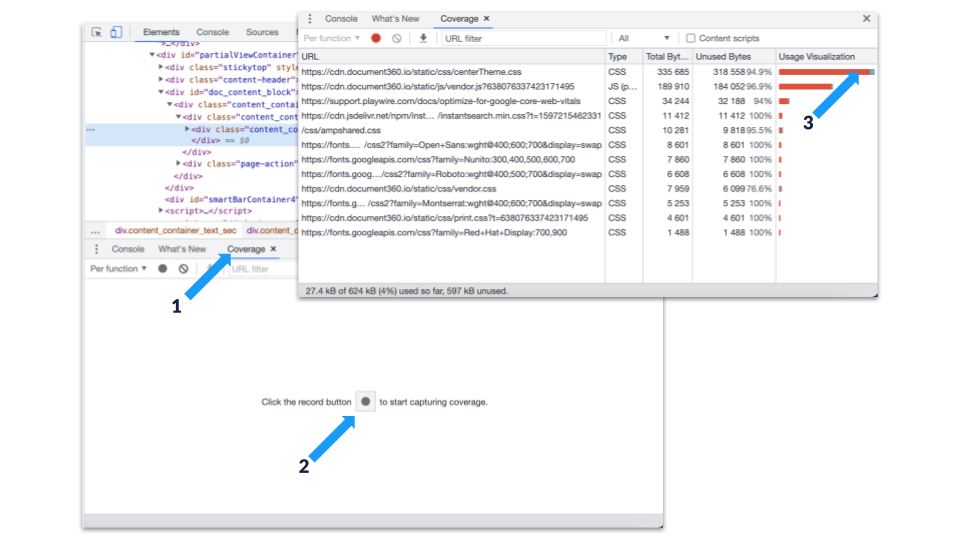The height and width of the screenshot is (540, 960).
Task: Click the clear coverage icon in front panel
Action: click(397, 38)
